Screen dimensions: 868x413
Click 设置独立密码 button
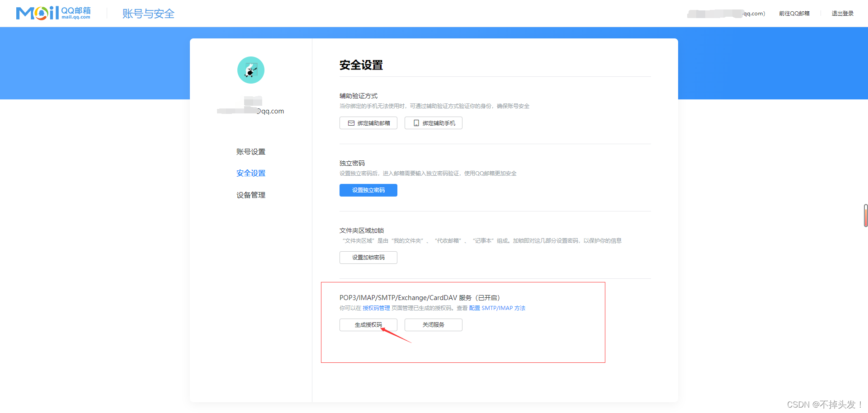click(368, 190)
